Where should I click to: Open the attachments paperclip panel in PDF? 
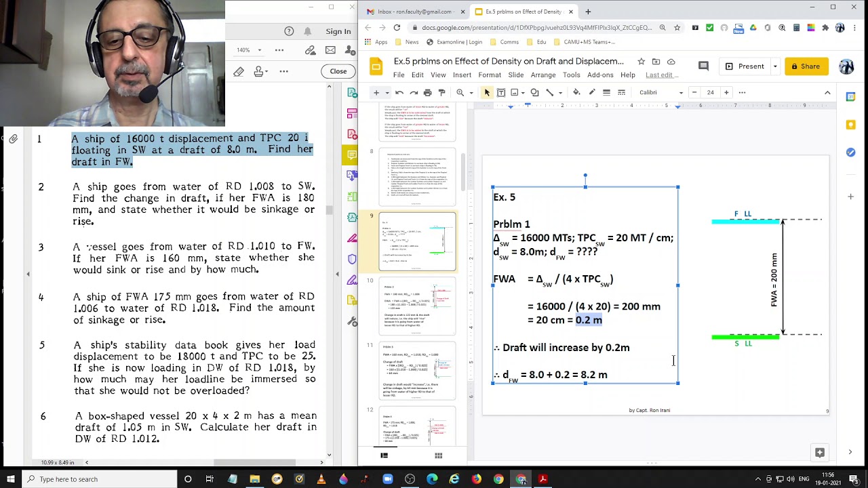(14, 139)
